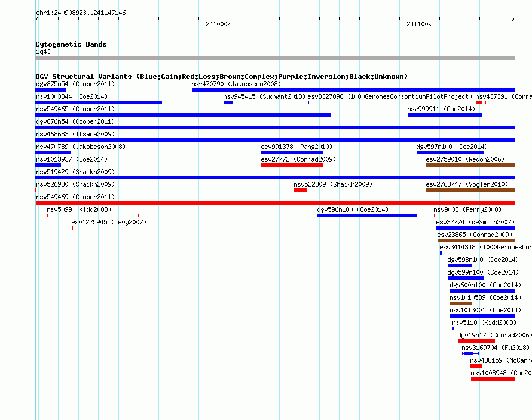Select the blue bar under dgv596n100
532x420 pixels.
pos(367,215)
